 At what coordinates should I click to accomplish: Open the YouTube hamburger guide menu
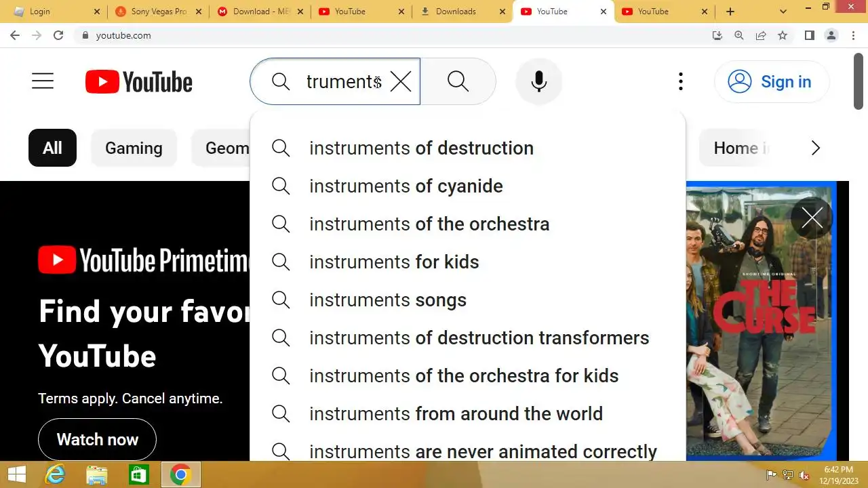point(43,81)
